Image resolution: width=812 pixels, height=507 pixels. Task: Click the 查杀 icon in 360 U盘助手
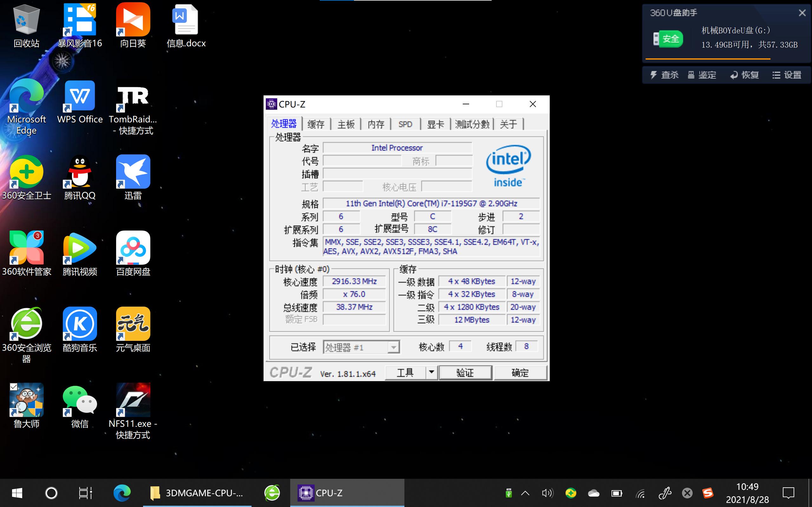tap(662, 75)
